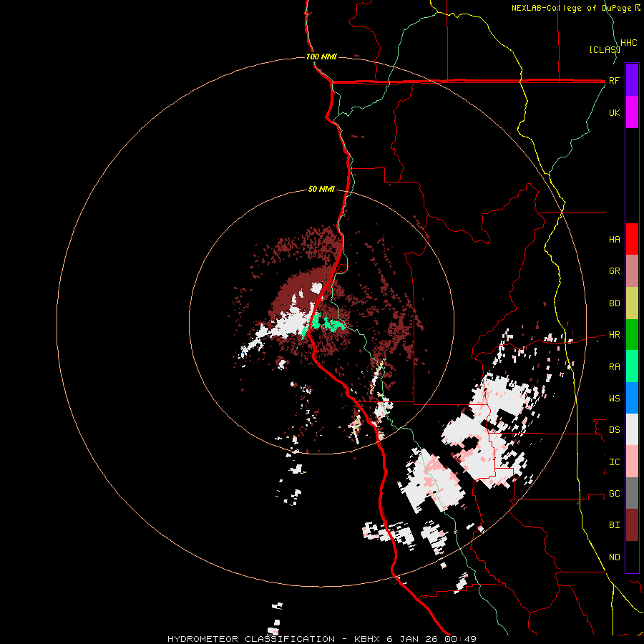The image size is (644, 644).
Task: Click the red HA legend swatch
Action: coord(632,239)
